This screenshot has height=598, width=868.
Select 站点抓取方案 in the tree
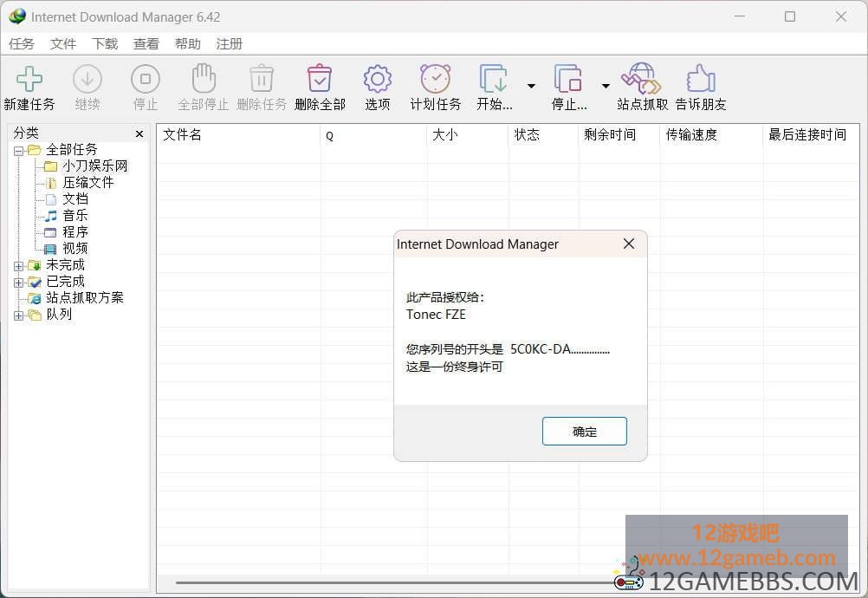click(x=85, y=298)
